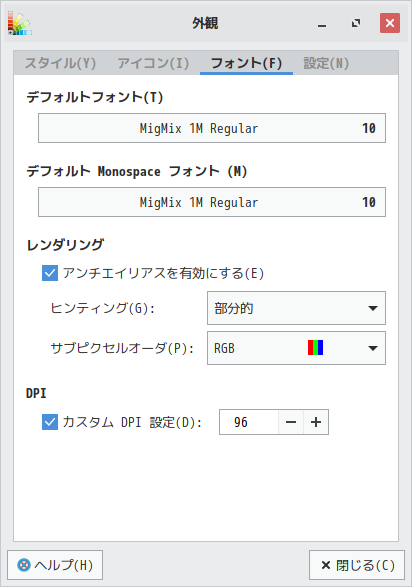Click the レンダリング section heading
Image resolution: width=412 pixels, height=587 pixels.
pyautogui.click(x=65, y=245)
